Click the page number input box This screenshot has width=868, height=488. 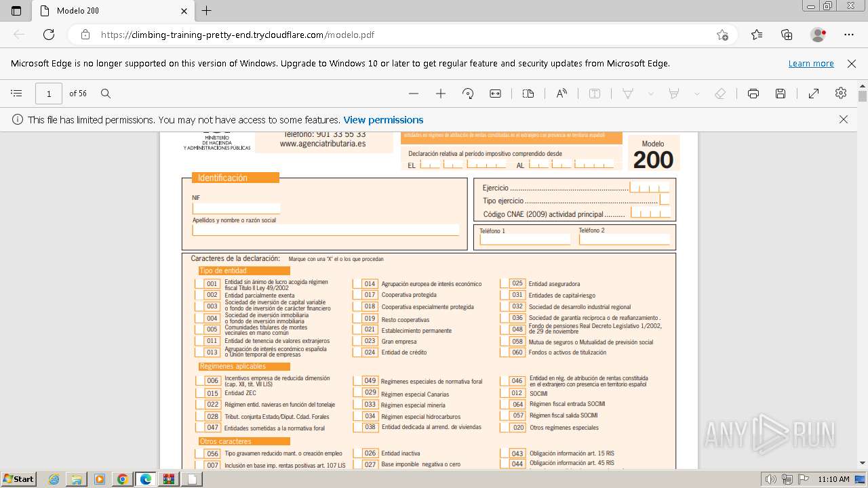click(49, 94)
